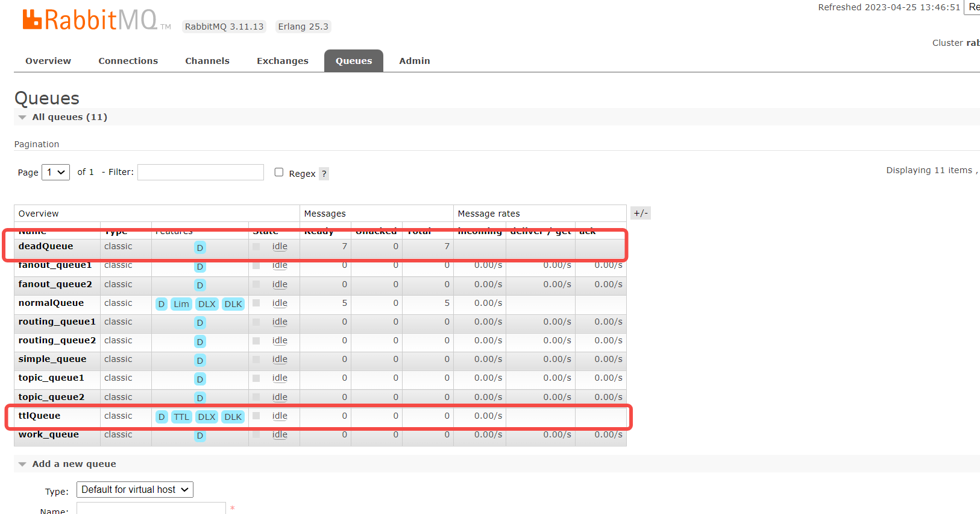
Task: Click the Lim badge in the normalQueue row
Action: tap(181, 304)
